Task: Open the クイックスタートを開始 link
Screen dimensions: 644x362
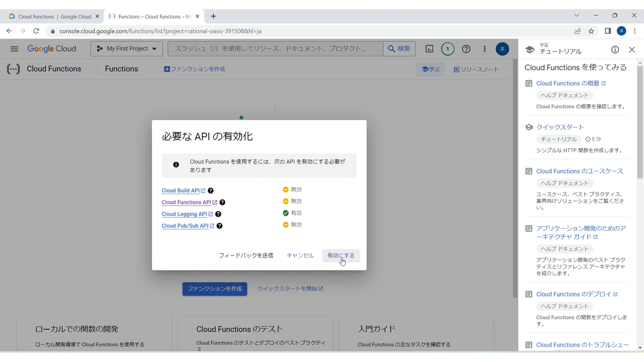Action: pos(290,289)
